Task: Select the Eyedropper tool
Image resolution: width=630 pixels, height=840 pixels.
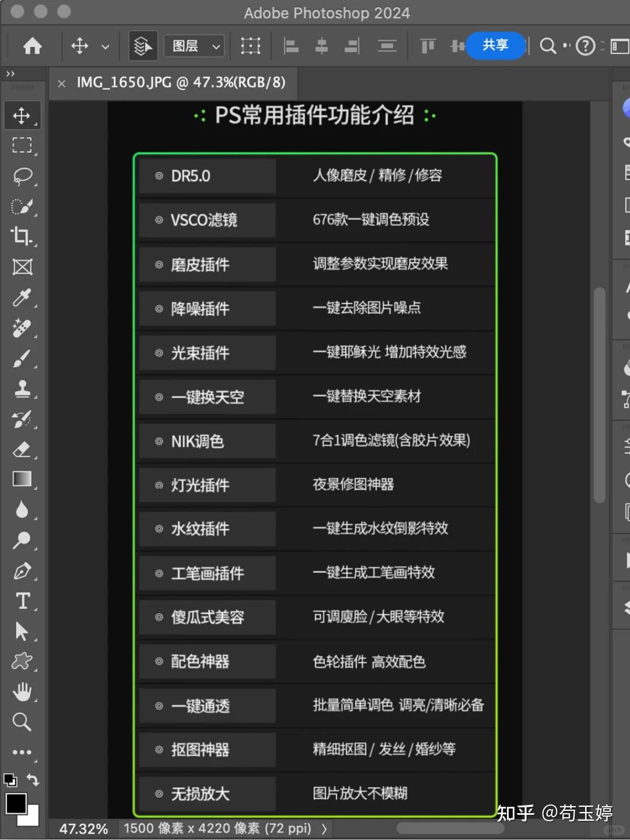Action: (x=22, y=297)
